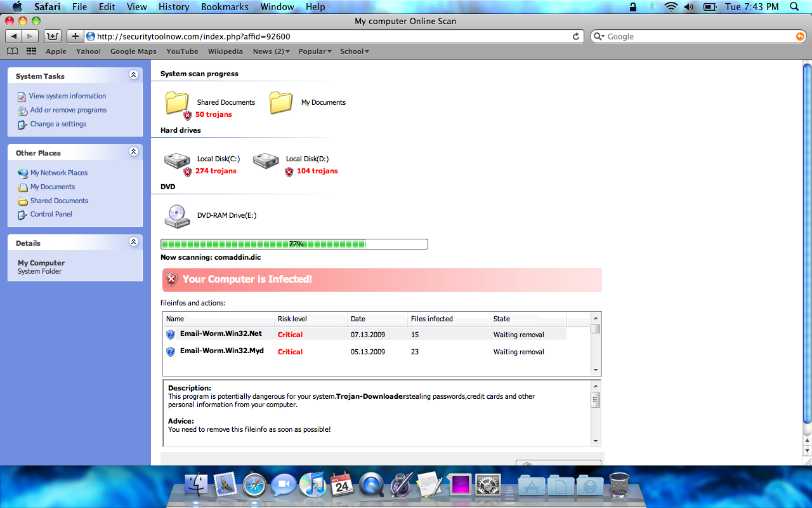812x508 pixels.
Task: Collapse the Other Places panel
Action: [x=133, y=152]
